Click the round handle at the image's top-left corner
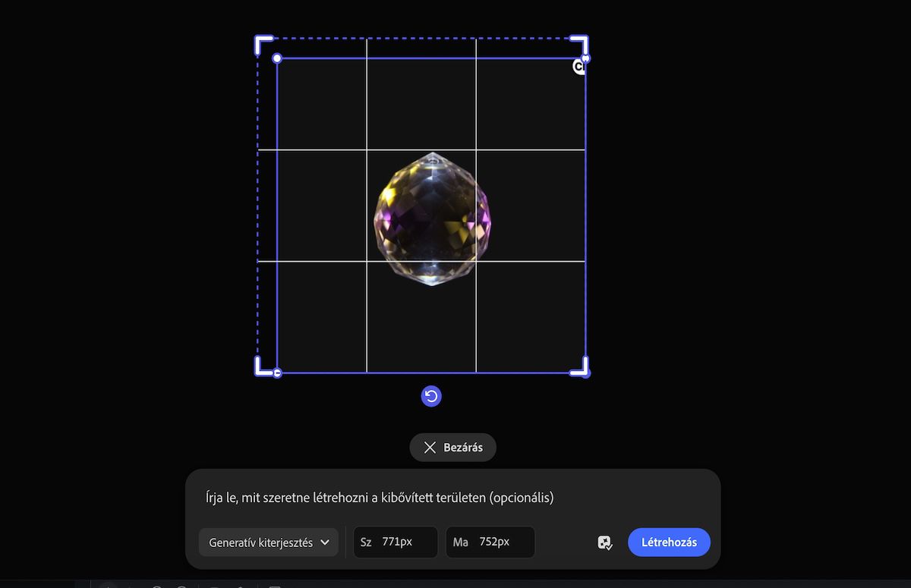 pyautogui.click(x=277, y=58)
